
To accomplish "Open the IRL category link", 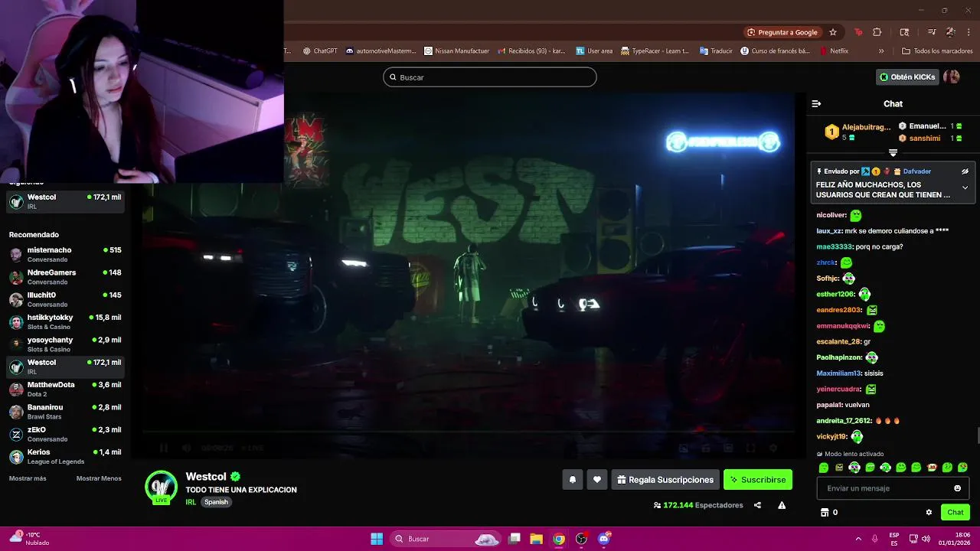I will [191, 502].
